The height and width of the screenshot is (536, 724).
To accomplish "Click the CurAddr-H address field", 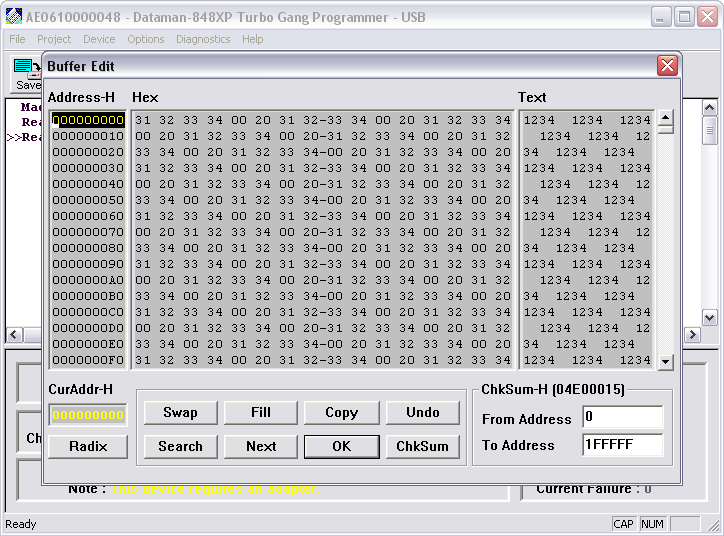I will pos(88,415).
